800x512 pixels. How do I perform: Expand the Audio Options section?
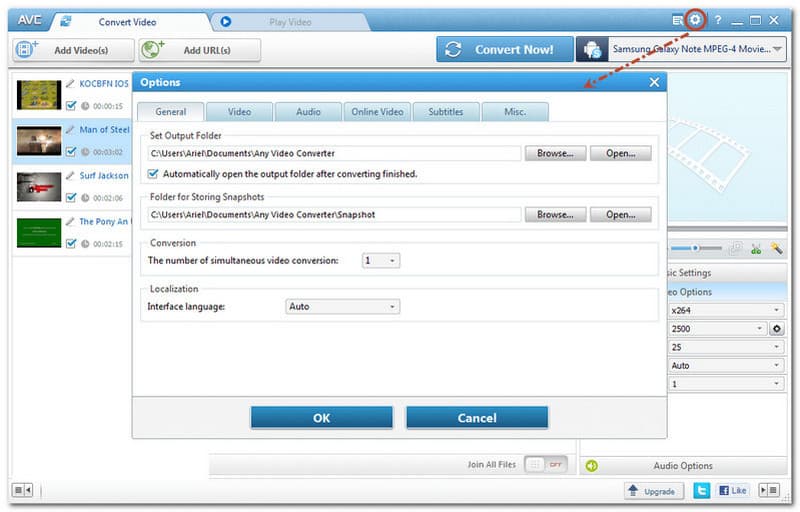[x=684, y=466]
